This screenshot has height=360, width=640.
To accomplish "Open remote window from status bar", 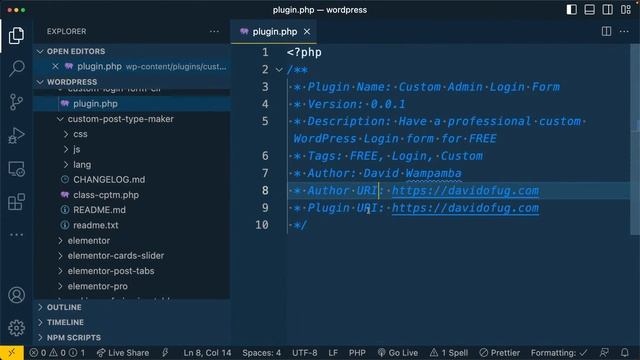I will pos(12,353).
